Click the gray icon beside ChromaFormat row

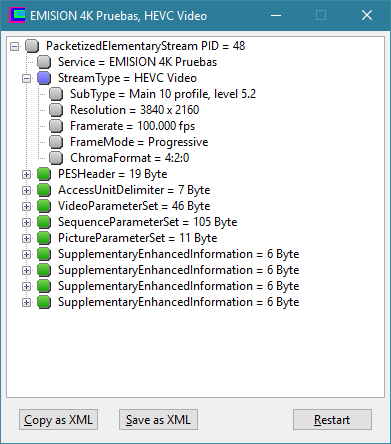[56, 158]
